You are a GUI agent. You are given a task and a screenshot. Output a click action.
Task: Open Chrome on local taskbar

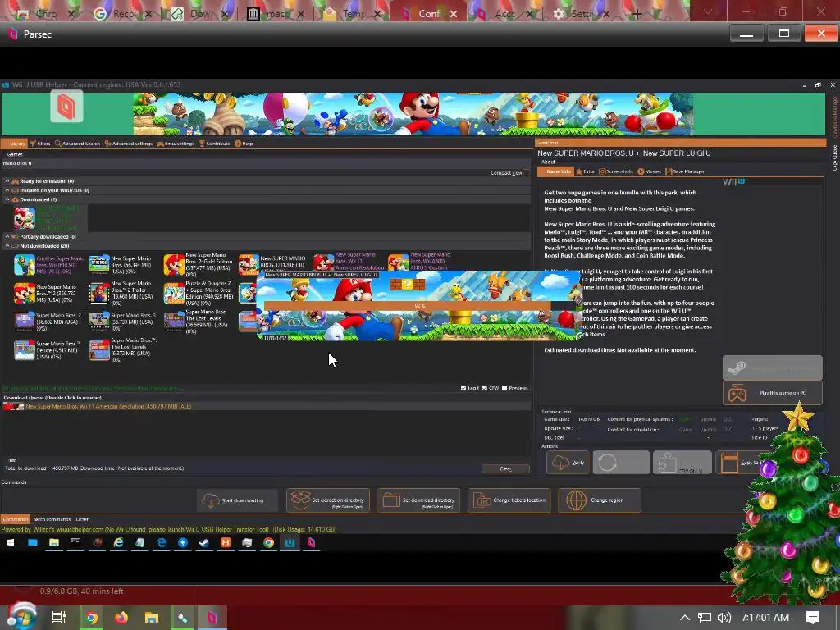[x=92, y=618]
